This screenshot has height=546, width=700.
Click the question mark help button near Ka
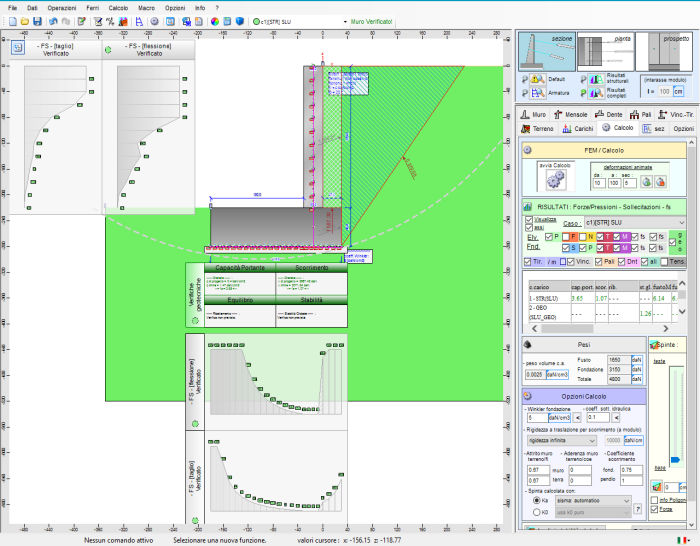(x=638, y=508)
